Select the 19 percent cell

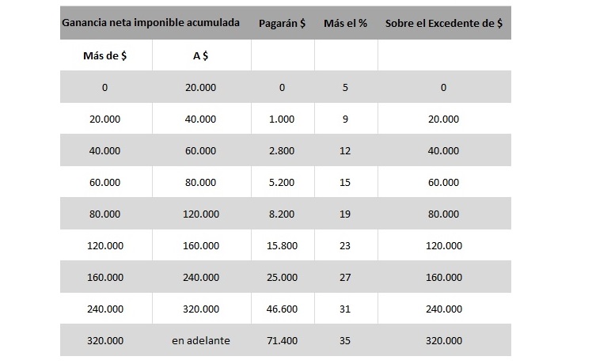click(x=346, y=214)
